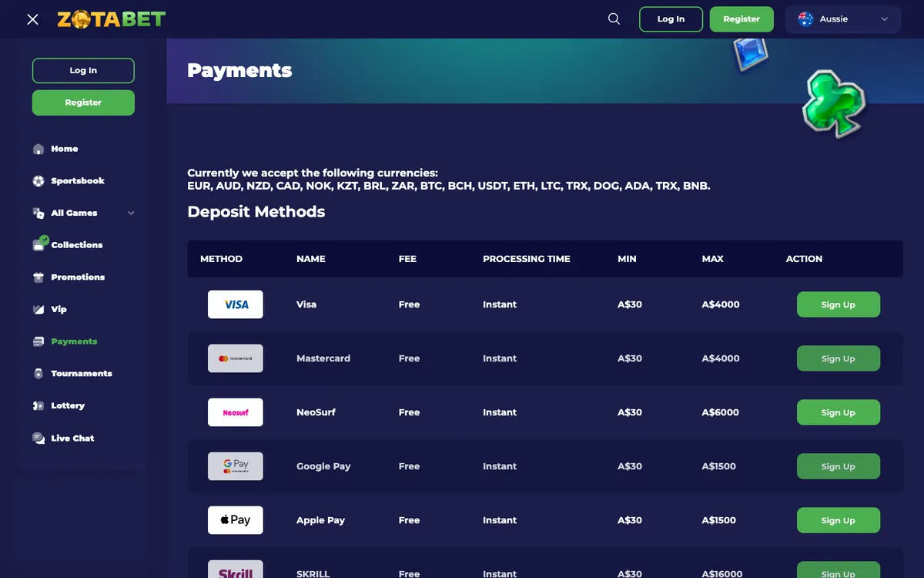The height and width of the screenshot is (578, 924).
Task: Click the sidebar Log In button
Action: coord(83,70)
